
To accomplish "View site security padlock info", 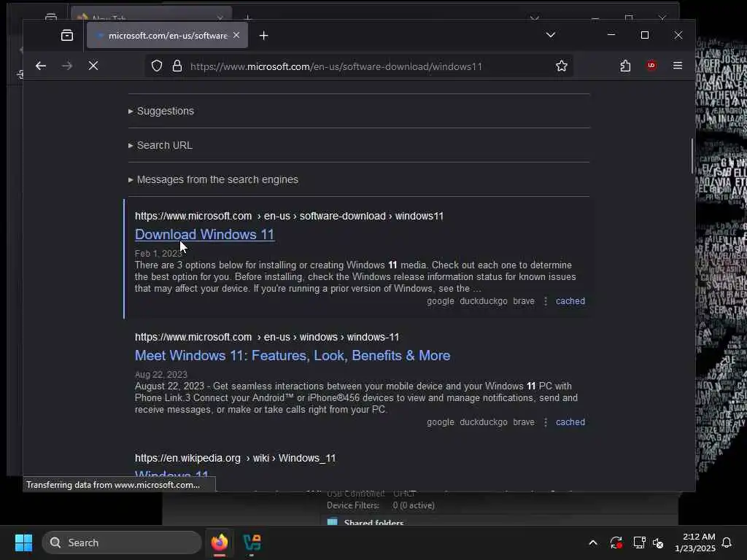I will [177, 66].
